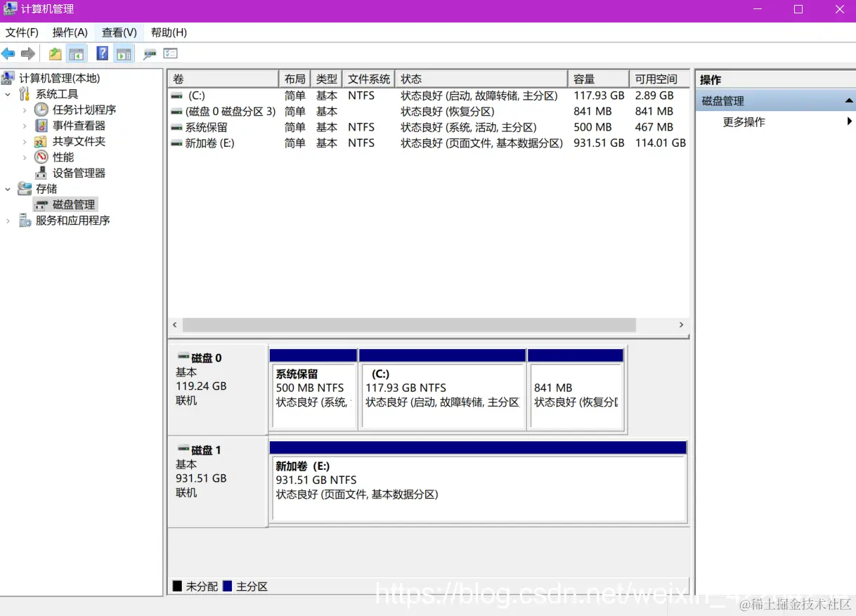
Task: Select the 系统保留 500 MB partition block
Action: tap(313, 390)
